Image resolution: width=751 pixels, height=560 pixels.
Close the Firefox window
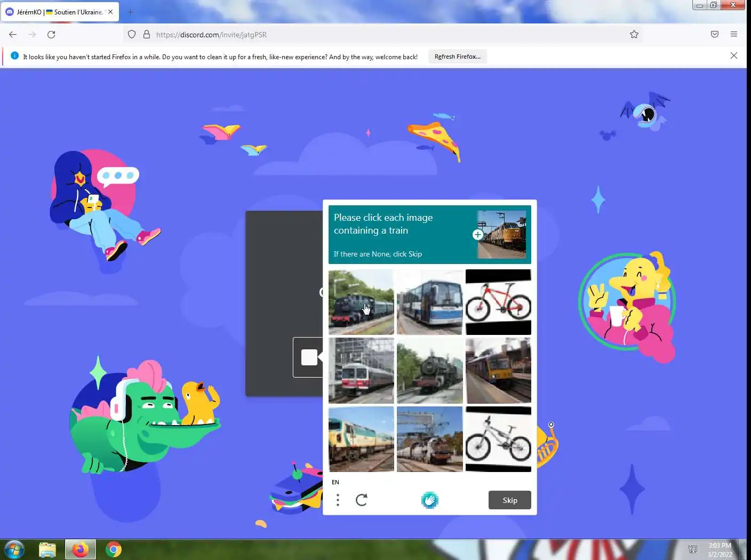(x=733, y=5)
